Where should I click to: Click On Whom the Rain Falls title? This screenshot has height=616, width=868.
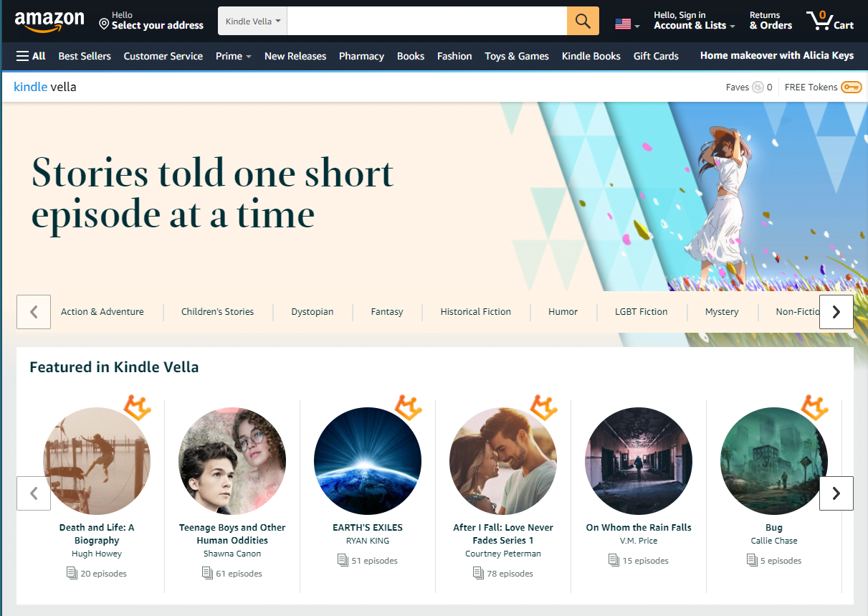(639, 528)
